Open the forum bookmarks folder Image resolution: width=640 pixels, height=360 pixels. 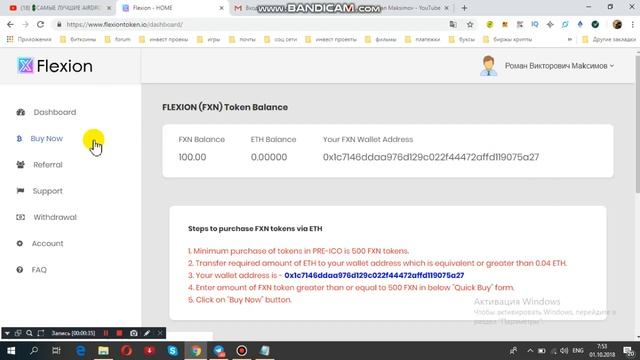click(118, 40)
